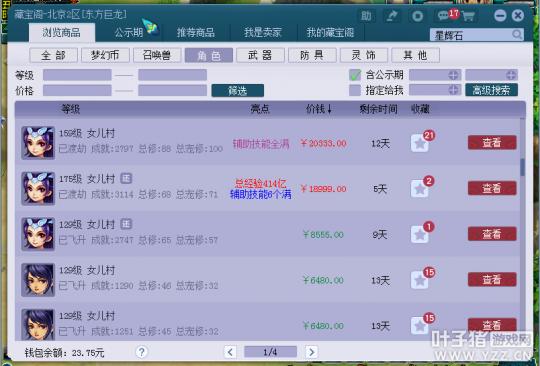Image resolution: width=540 pixels, height=366 pixels.
Task: Click the question mark help icon
Action: tap(142, 352)
